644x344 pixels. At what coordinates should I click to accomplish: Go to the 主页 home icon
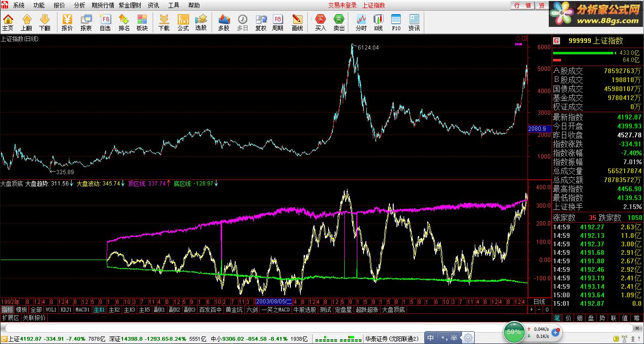coord(8,22)
